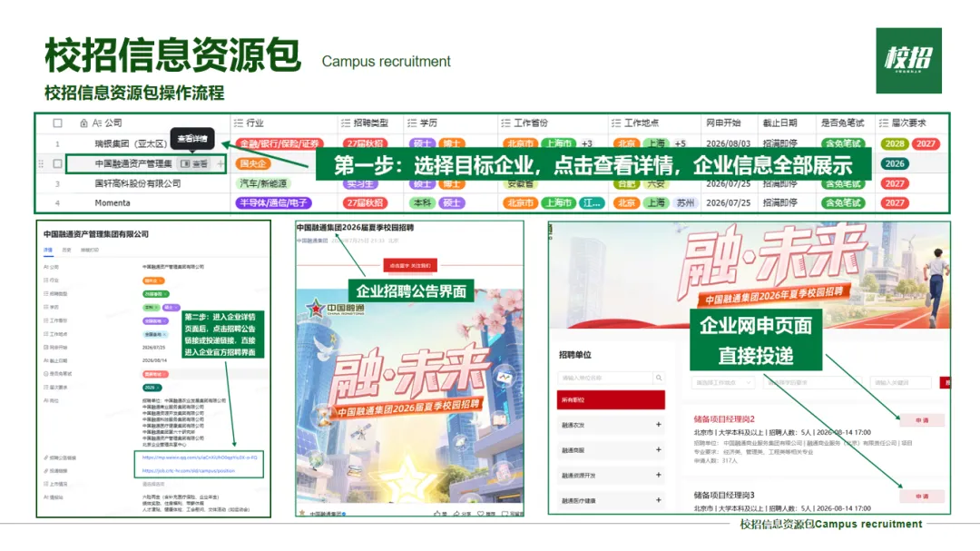
Task: Expand the 融通资源开发 category plus
Action: tap(658, 476)
